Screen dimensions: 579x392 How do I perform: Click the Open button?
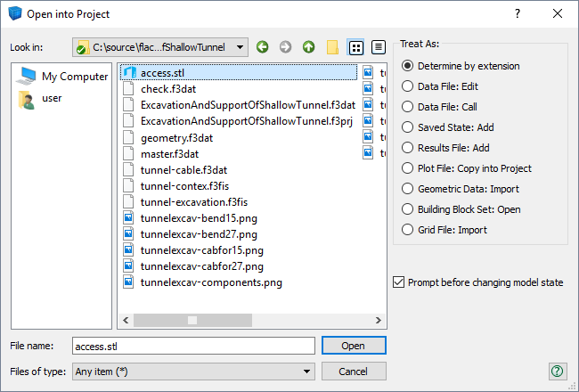pyautogui.click(x=353, y=346)
